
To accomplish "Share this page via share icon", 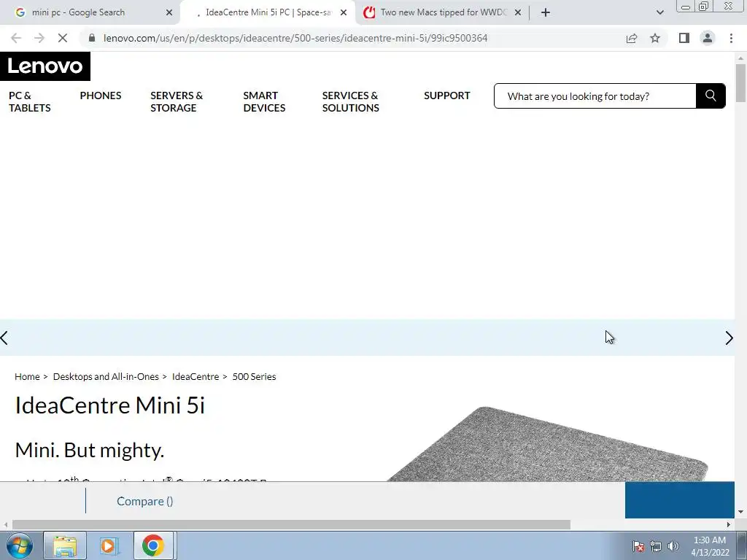I will coord(632,38).
